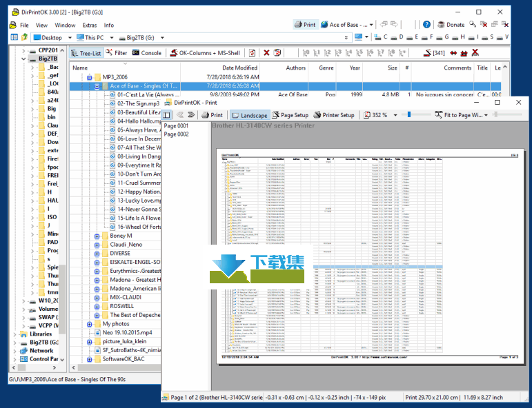Open the Extras menu
Image resolution: width=532 pixels, height=408 pixels.
point(90,25)
